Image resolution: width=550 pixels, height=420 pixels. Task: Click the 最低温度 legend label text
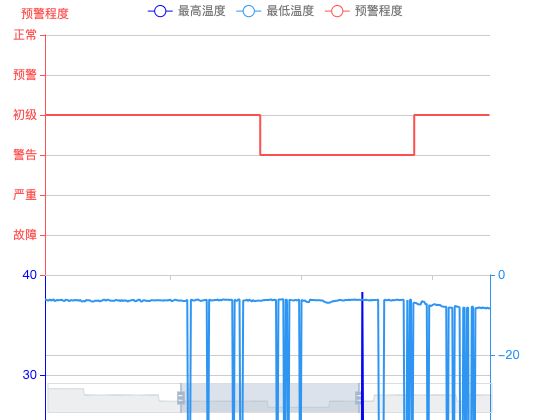coord(290,11)
